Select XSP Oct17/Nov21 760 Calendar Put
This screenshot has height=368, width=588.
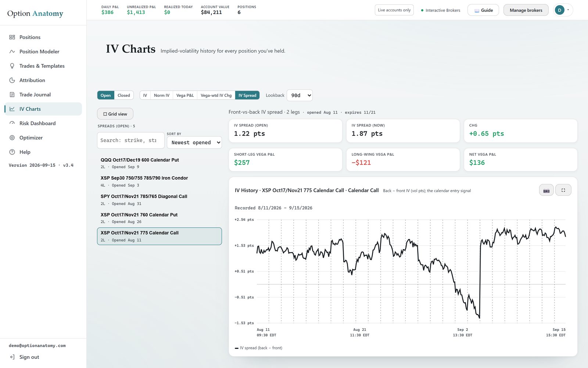pyautogui.click(x=159, y=218)
